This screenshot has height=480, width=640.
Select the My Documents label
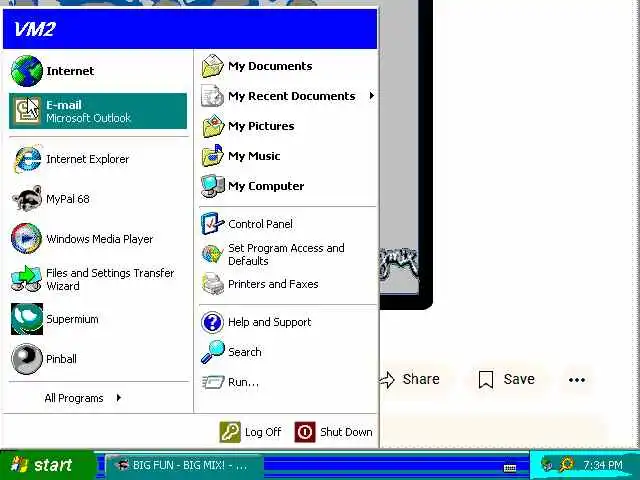click(270, 66)
